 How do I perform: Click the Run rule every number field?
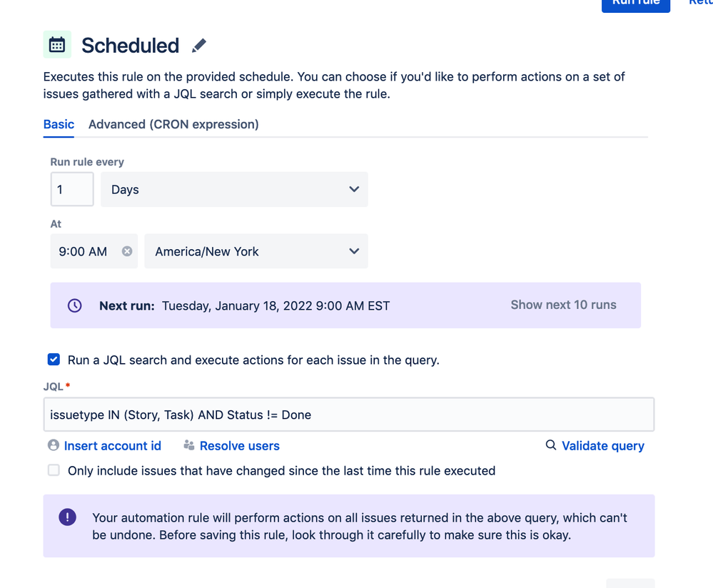[x=72, y=190]
